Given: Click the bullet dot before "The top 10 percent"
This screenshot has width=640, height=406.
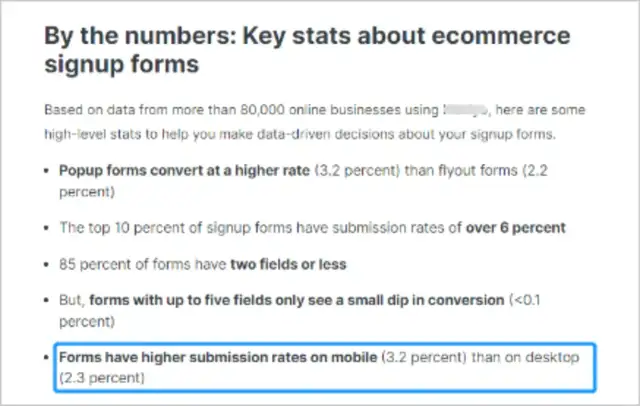Looking at the screenshot, I should click(48, 228).
